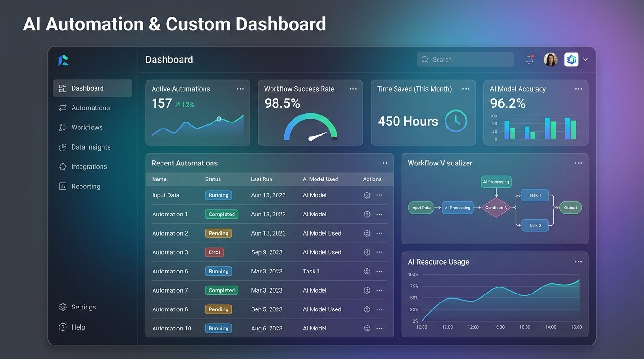Image resolution: width=644 pixels, height=359 pixels.
Task: Click the blue swirl workspace icon
Action: (571, 59)
